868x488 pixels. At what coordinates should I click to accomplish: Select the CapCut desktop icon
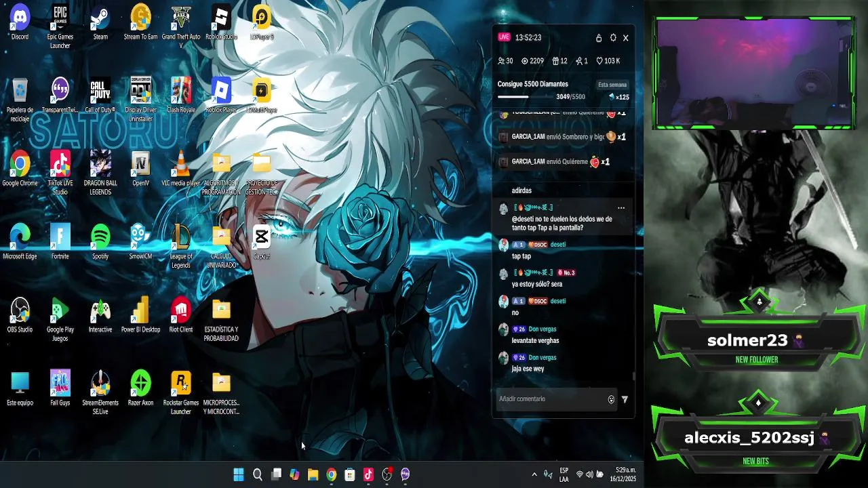261,242
